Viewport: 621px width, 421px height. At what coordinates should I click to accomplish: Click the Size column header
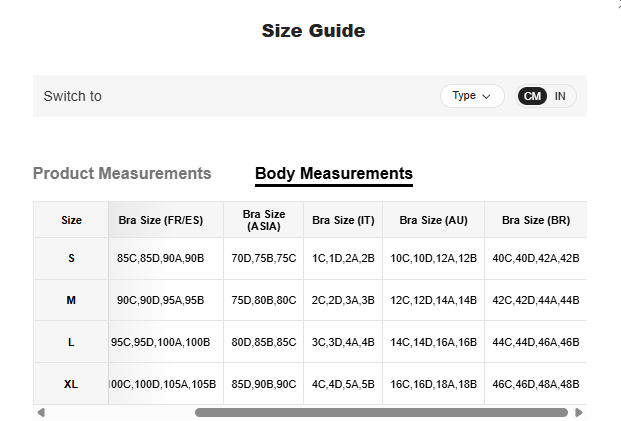71,220
